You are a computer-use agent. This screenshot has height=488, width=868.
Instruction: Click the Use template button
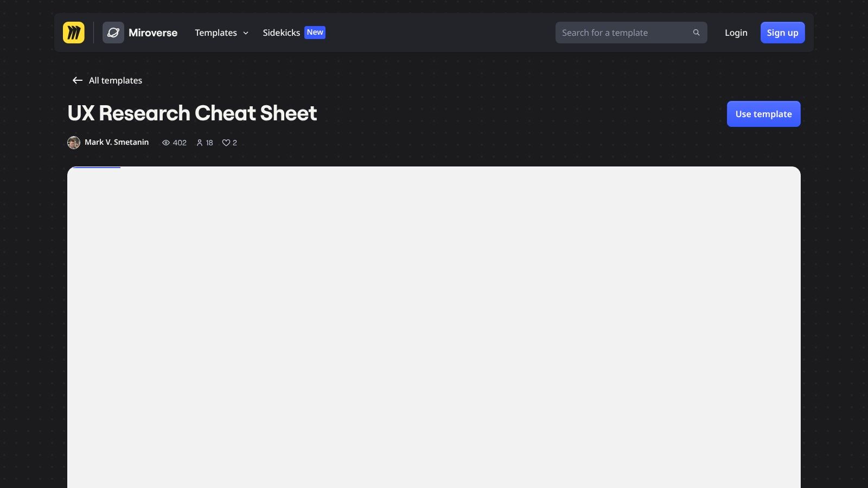[x=763, y=114]
